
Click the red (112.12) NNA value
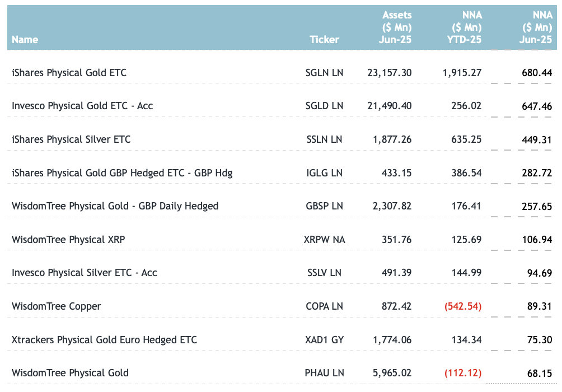pos(463,373)
